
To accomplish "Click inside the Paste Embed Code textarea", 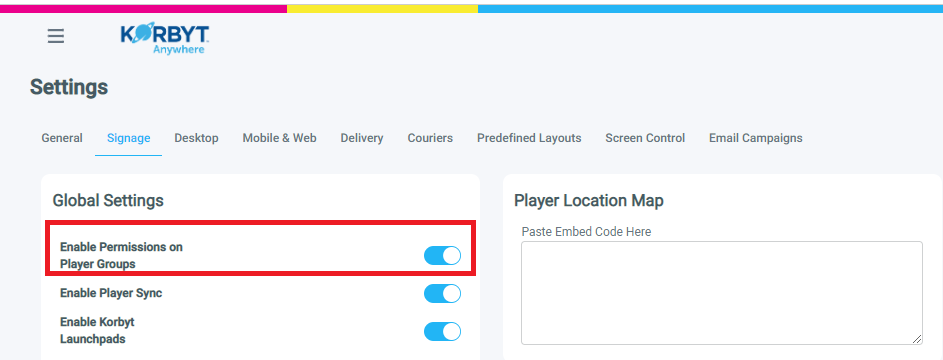I will click(722, 293).
